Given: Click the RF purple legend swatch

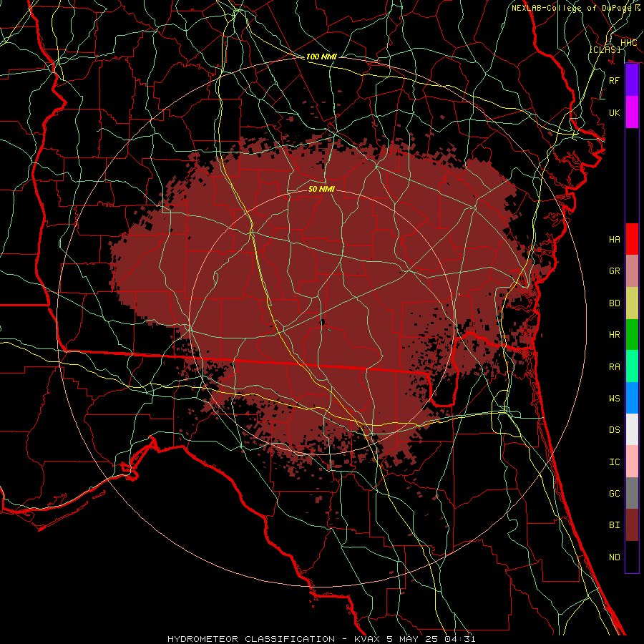Looking at the screenshot, I should click(x=632, y=80).
